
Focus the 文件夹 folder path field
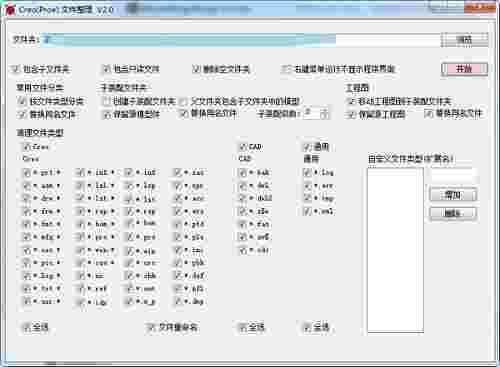[x=241, y=40]
